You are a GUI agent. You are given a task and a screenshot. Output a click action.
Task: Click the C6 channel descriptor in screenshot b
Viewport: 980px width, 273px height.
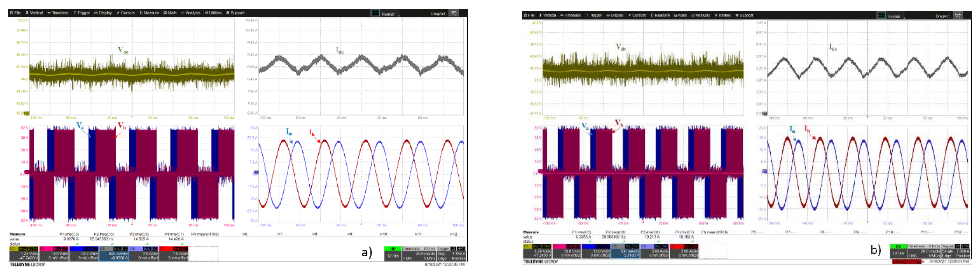[654, 251]
